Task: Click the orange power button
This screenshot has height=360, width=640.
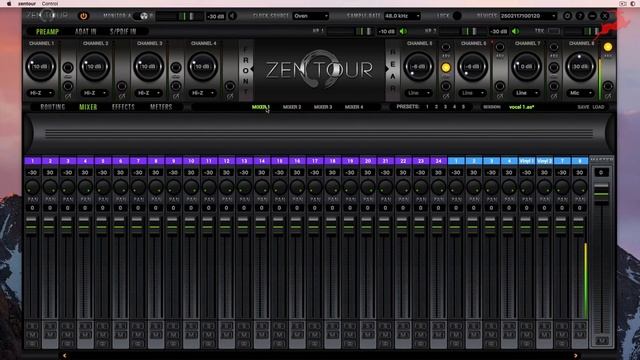Action: point(83,16)
